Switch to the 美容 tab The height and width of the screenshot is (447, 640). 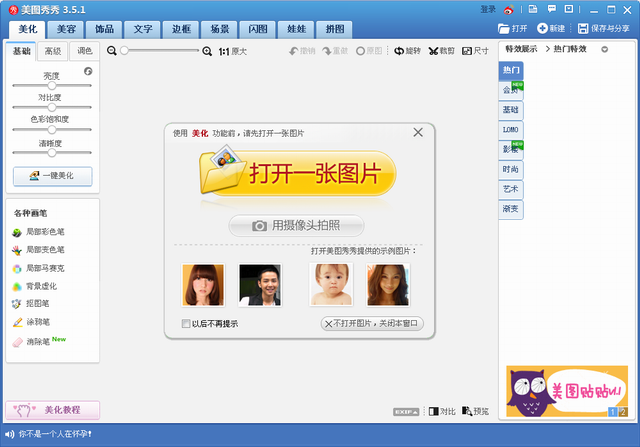(66, 28)
